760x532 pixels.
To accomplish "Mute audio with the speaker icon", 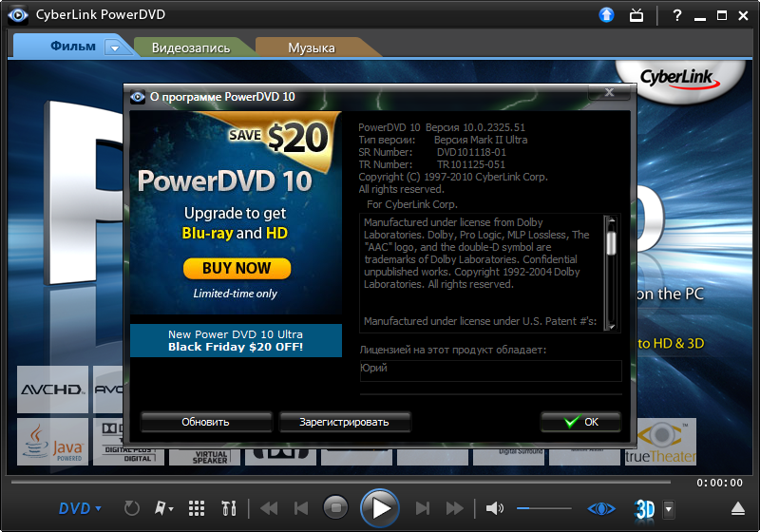I will 495,509.
